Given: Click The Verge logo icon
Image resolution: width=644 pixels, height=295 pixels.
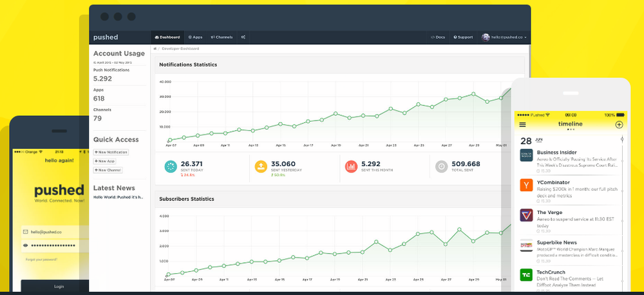Looking at the screenshot, I should point(527,215).
